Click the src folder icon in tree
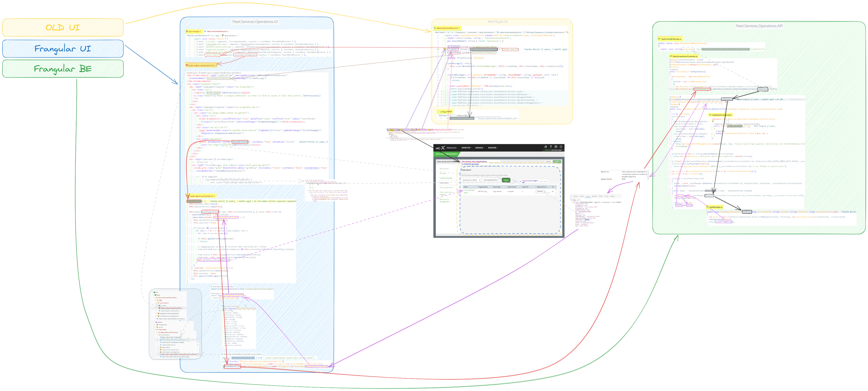This screenshot has height=391, width=868. click(x=155, y=293)
